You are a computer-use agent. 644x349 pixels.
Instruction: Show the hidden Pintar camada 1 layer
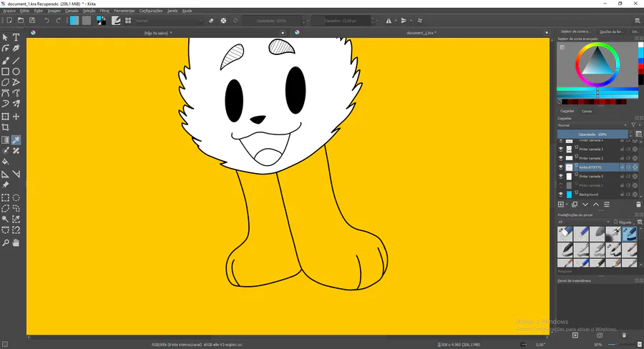point(560,185)
